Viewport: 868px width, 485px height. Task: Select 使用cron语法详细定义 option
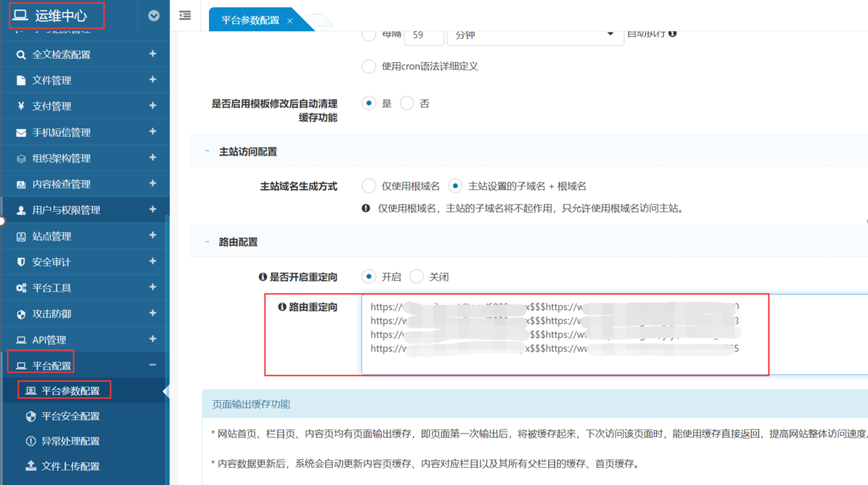point(369,66)
